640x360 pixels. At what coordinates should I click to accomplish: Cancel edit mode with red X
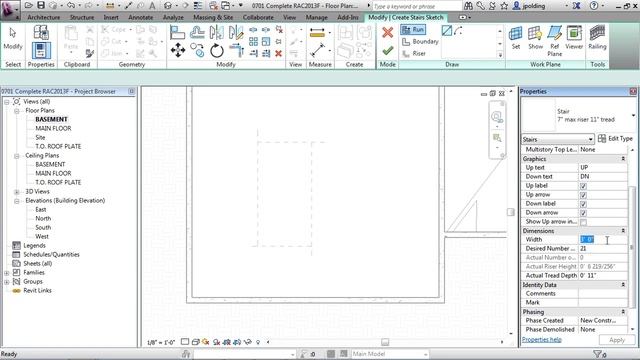click(x=387, y=33)
